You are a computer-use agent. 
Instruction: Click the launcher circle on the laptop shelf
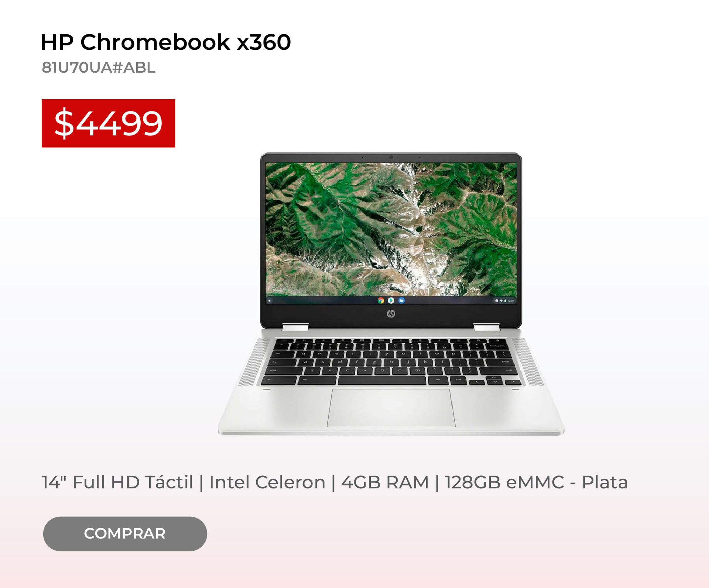pyautogui.click(x=270, y=300)
